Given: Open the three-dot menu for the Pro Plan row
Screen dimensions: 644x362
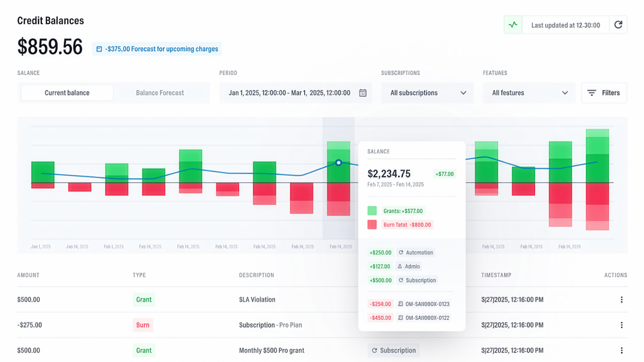Looking at the screenshot, I should 621,325.
